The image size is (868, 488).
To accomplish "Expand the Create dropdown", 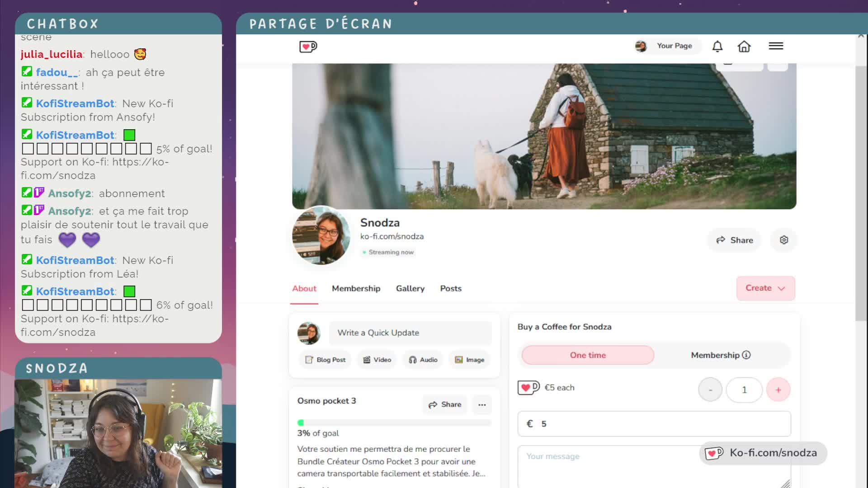I will pos(765,288).
